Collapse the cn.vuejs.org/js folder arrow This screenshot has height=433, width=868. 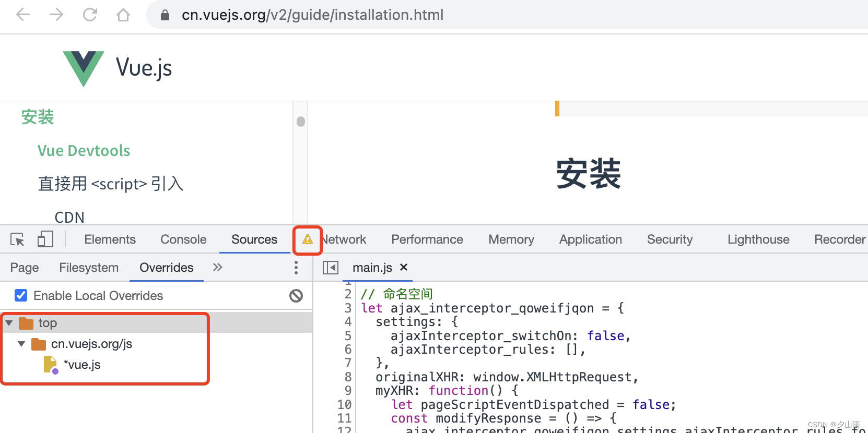pos(21,344)
